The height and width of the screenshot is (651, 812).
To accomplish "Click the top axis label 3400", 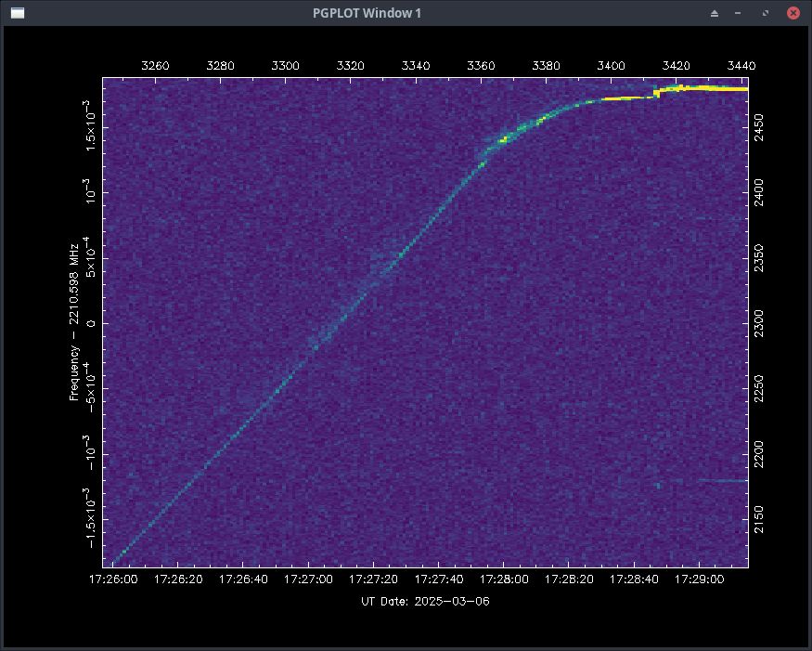I will (611, 66).
